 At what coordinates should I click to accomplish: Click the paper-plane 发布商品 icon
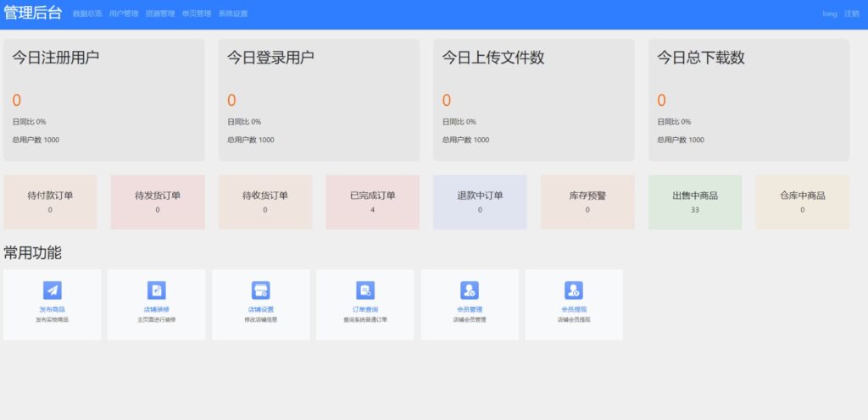point(52,290)
